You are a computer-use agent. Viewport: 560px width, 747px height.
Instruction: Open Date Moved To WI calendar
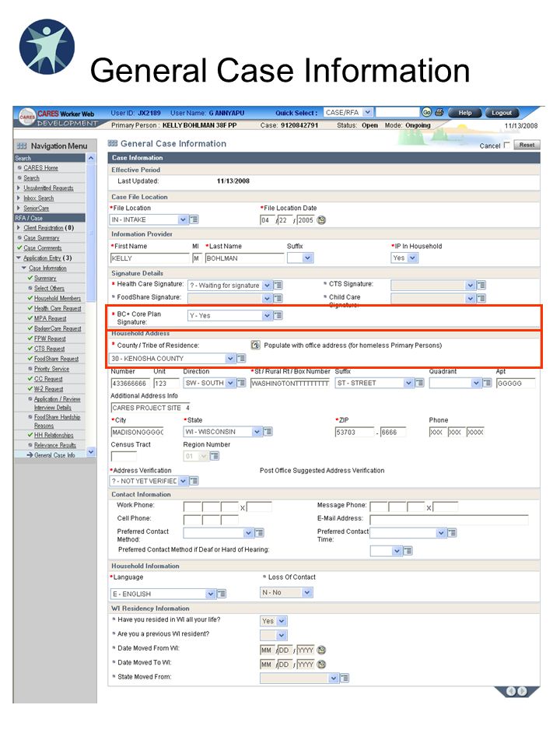pos(321,664)
